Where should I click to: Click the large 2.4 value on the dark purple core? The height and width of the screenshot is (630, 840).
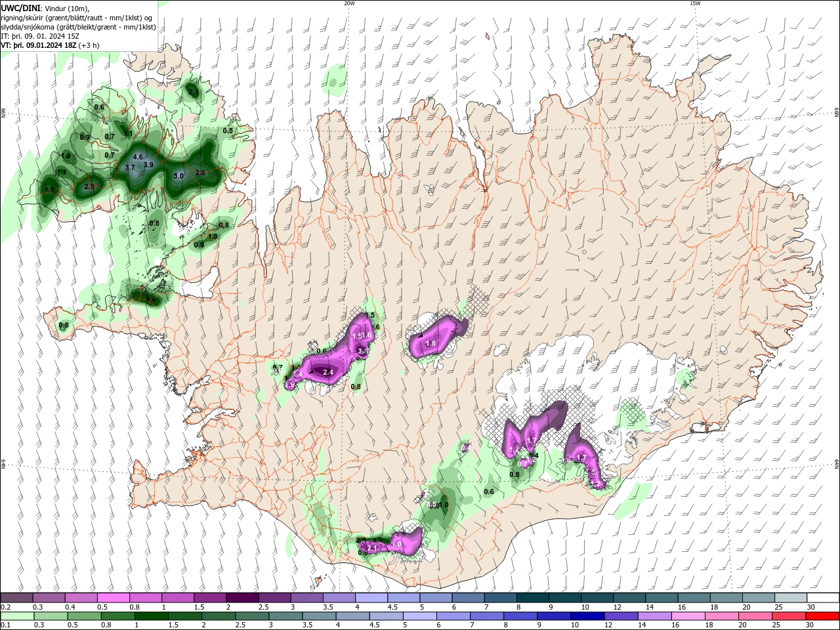pyautogui.click(x=328, y=372)
